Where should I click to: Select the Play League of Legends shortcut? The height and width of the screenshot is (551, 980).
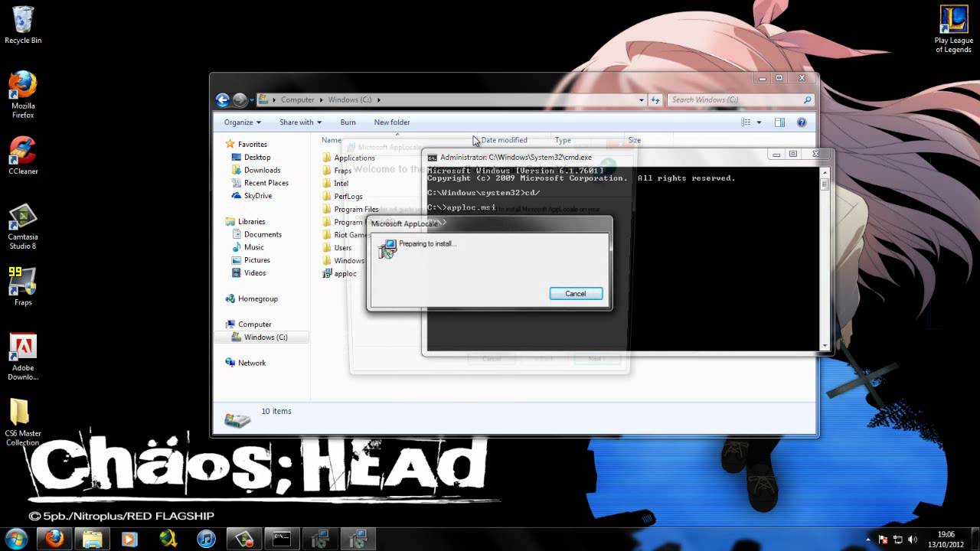[x=953, y=29]
